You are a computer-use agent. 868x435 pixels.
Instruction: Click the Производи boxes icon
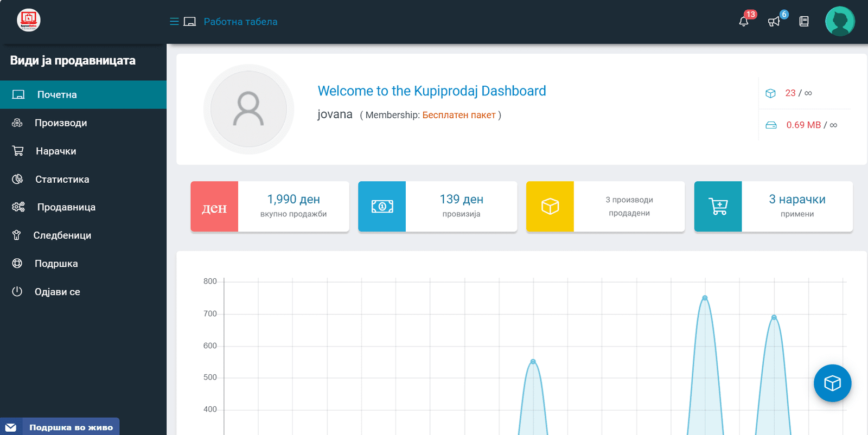(17, 123)
